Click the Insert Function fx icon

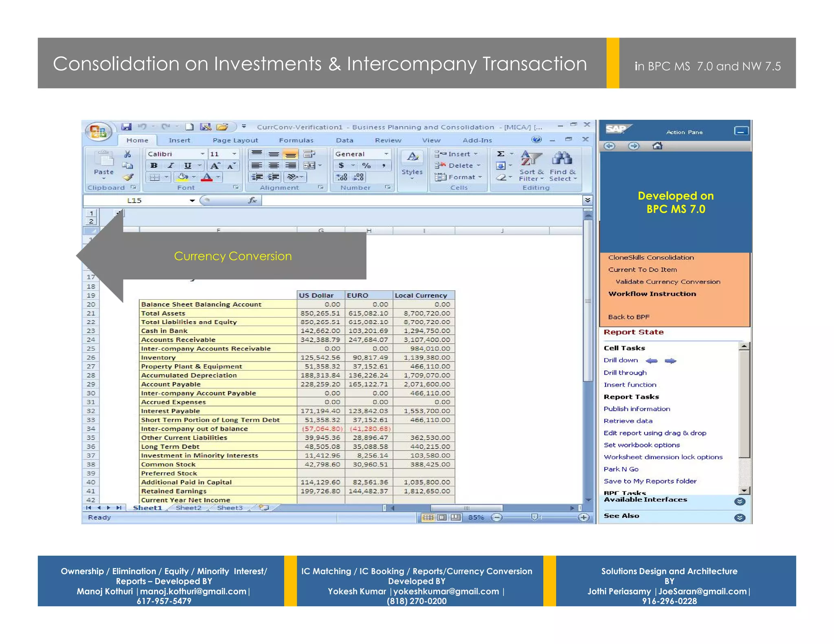pyautogui.click(x=252, y=200)
